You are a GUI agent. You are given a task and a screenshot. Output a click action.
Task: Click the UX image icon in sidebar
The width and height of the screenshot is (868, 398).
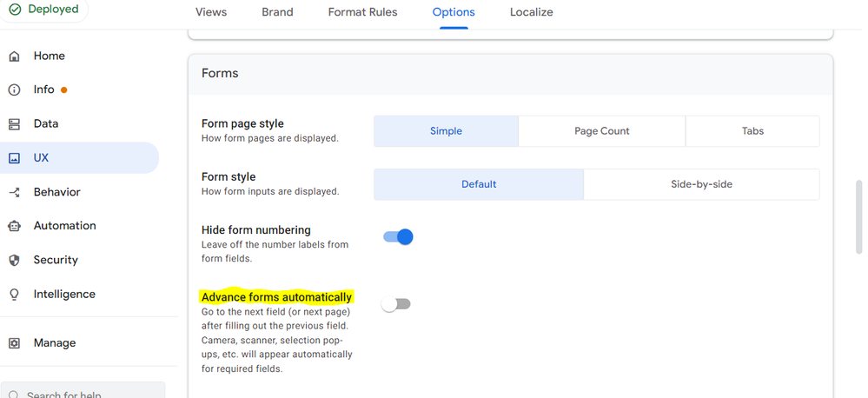coord(15,158)
